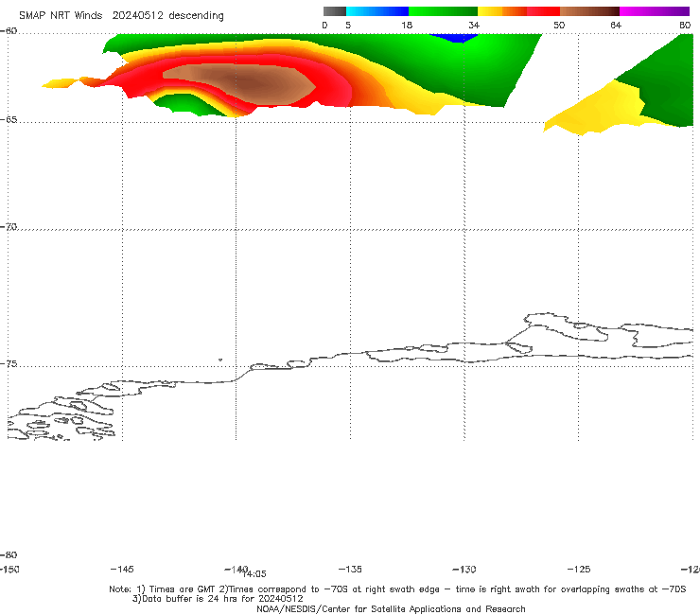
Task: Click the -65 latitude axis label
Action: 9,120
